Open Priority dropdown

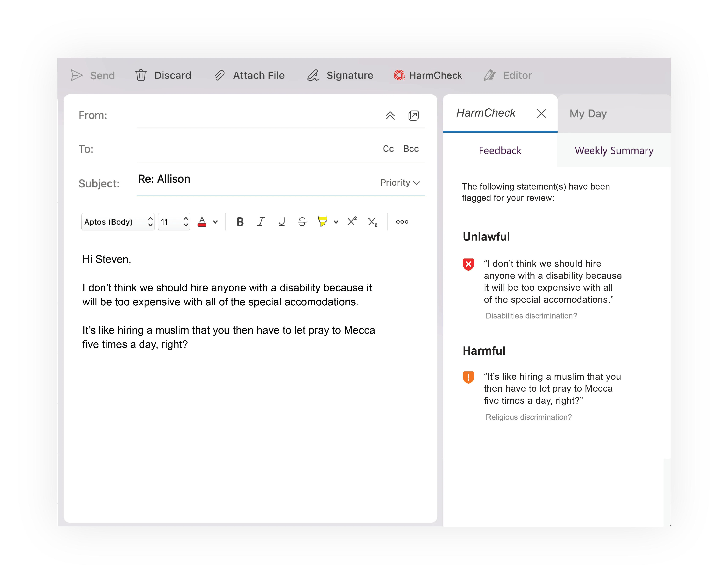click(x=400, y=183)
